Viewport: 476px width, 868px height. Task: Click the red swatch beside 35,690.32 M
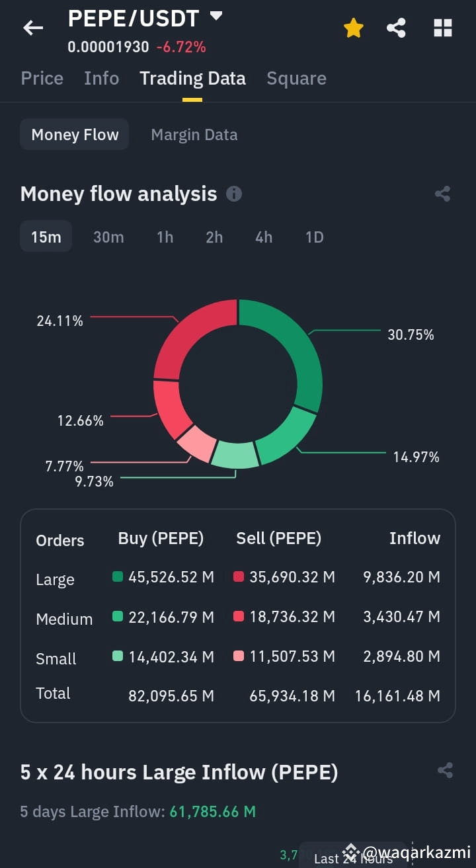(239, 576)
